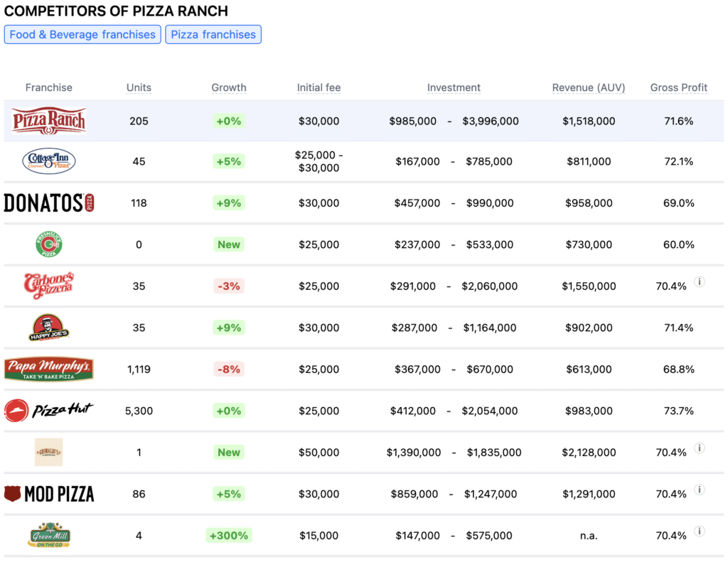Show info icon in the MOD Pizza row
The image size is (728, 562).
[700, 490]
